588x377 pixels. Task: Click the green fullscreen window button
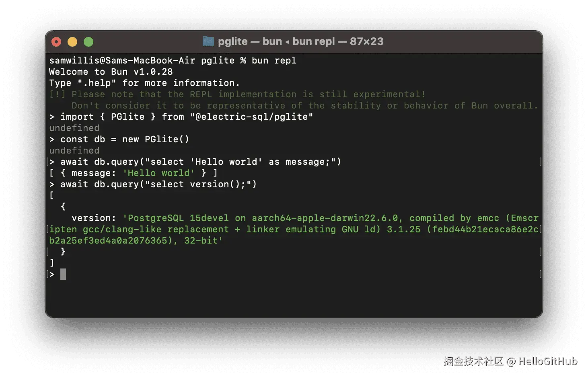pos(88,42)
